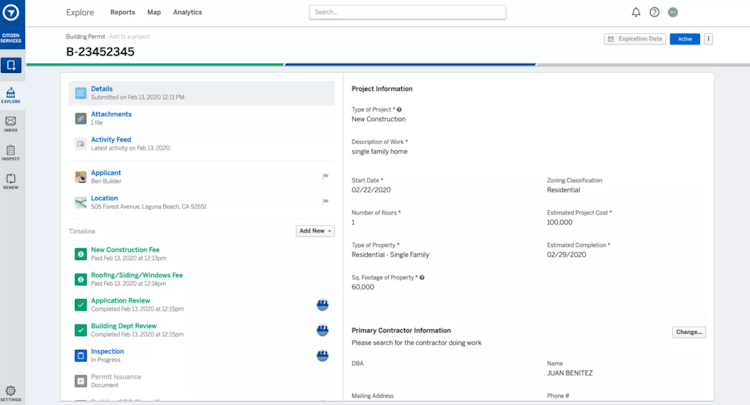Open the Inspect sidebar icon
Viewport: 750px width, 405px height.
coord(11,153)
